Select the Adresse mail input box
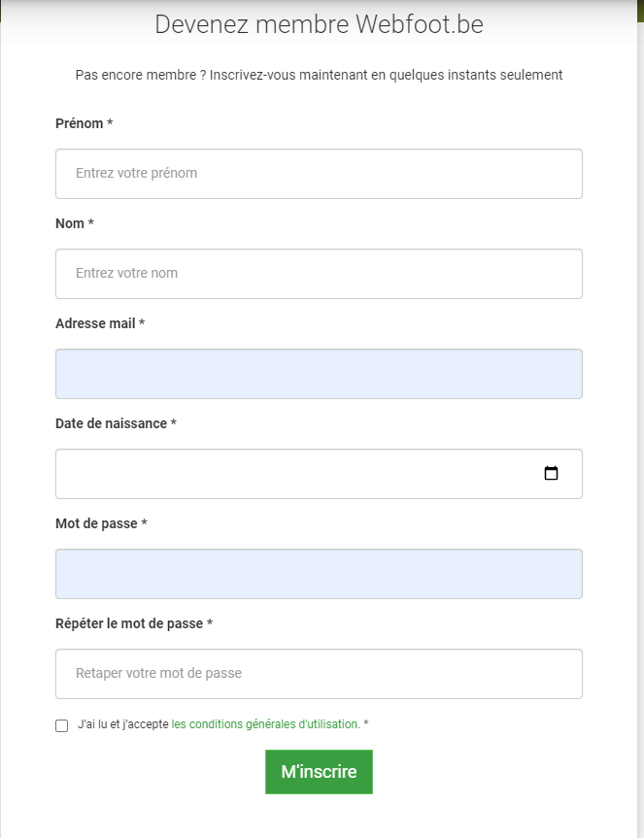The image size is (644, 838). pos(319,374)
